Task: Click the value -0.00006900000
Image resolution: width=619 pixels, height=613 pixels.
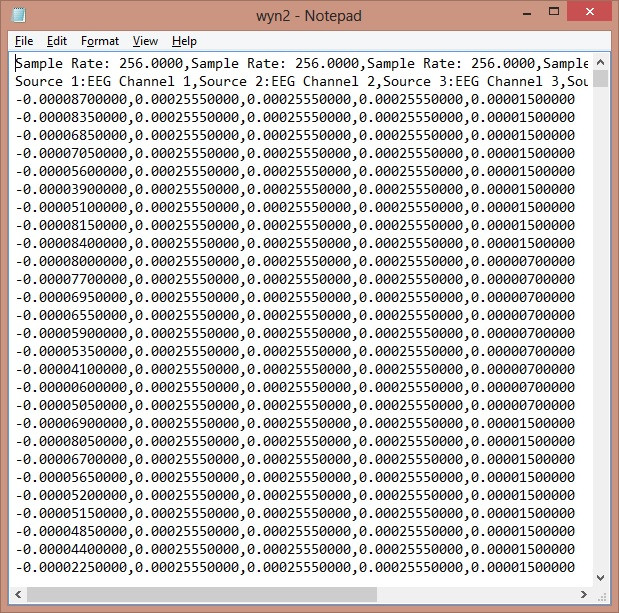Action: (71, 423)
